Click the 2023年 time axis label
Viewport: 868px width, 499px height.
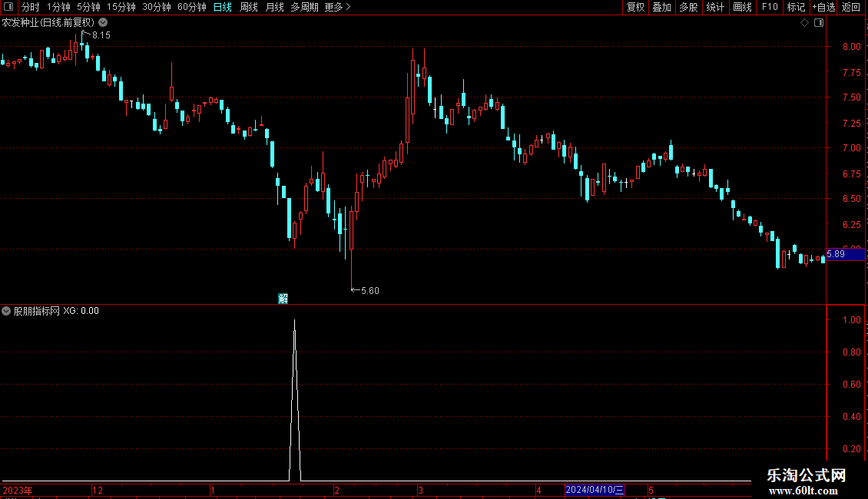[18, 490]
